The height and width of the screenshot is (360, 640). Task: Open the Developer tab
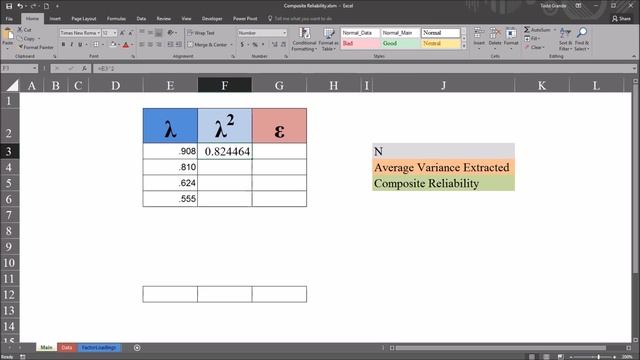(212, 19)
